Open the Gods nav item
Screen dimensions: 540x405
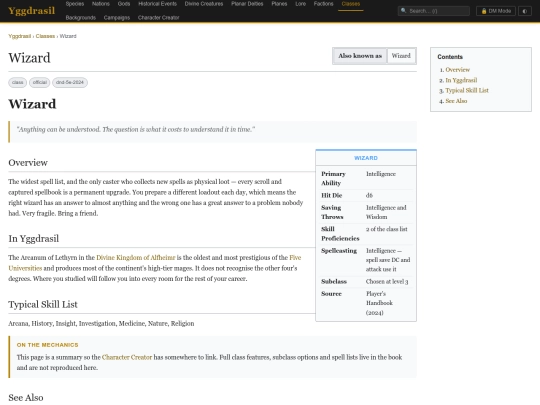(124, 4)
